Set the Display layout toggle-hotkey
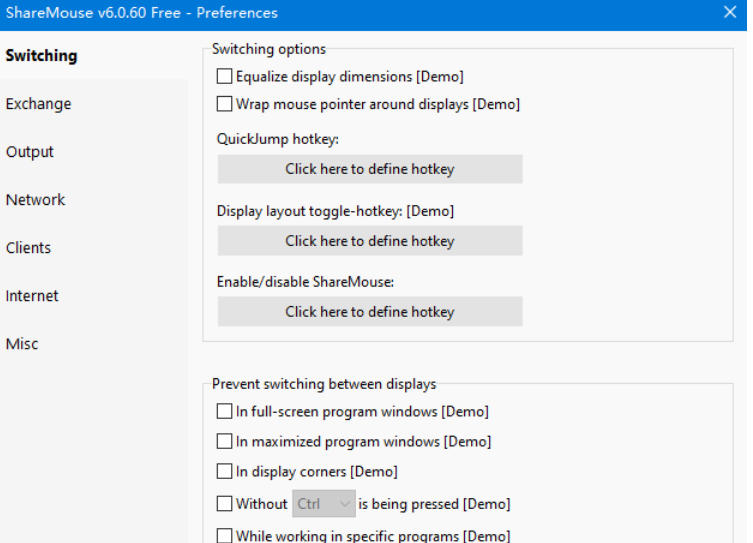Screen dimensions: 753x543 pos(370,241)
